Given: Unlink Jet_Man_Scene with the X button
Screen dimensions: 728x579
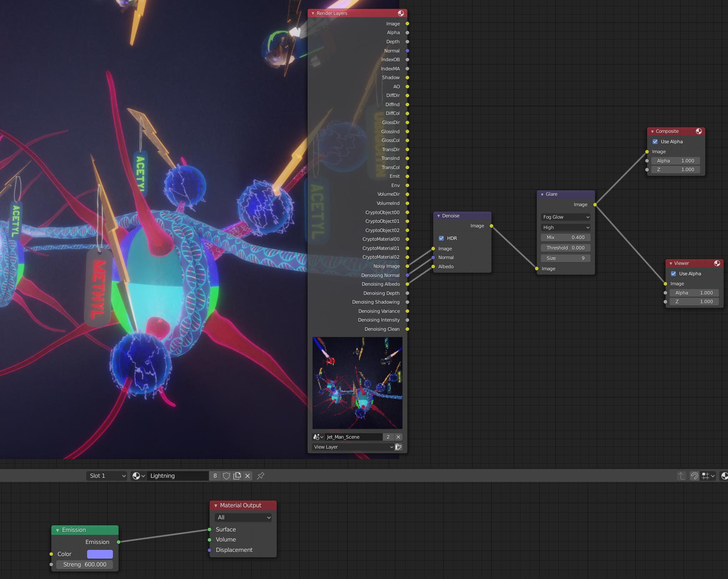Looking at the screenshot, I should 398,437.
